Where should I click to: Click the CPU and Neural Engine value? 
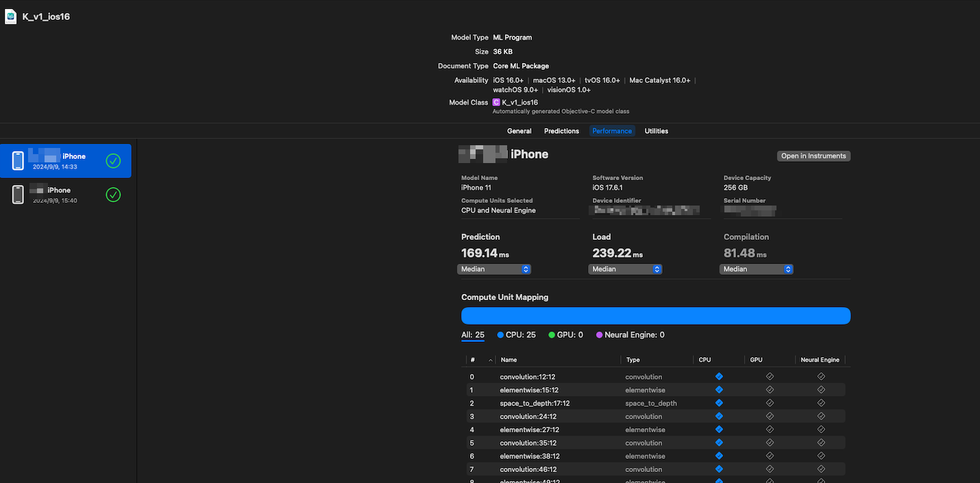(498, 210)
